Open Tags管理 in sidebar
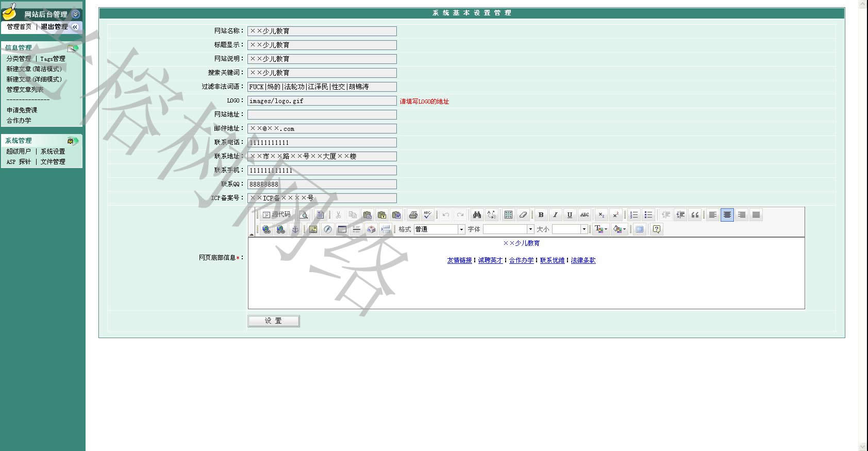 coord(53,59)
